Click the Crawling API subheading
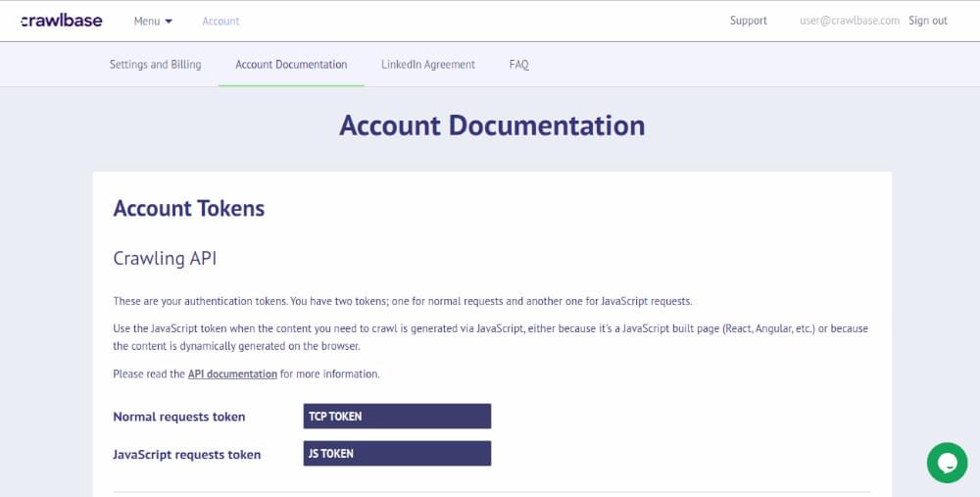Screen dimensions: 980x497 click(x=165, y=258)
